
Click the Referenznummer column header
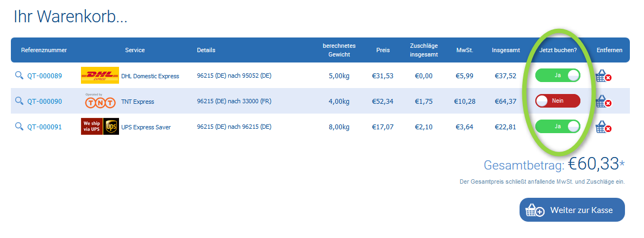tap(44, 50)
